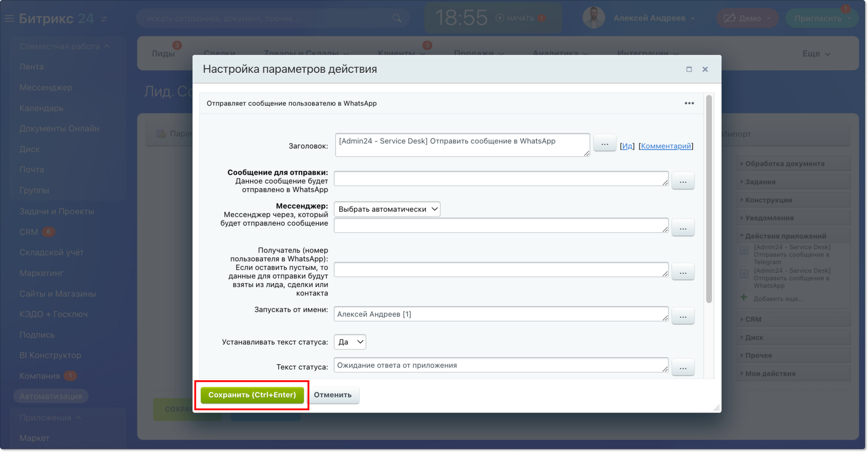Open insert-value button for Сообщение для отправки

pos(683,181)
